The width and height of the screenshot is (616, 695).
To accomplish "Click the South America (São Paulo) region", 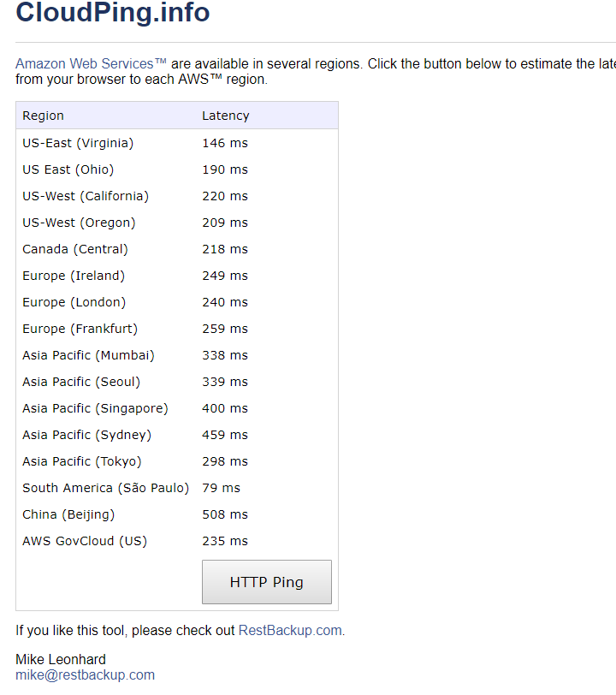I will [105, 488].
